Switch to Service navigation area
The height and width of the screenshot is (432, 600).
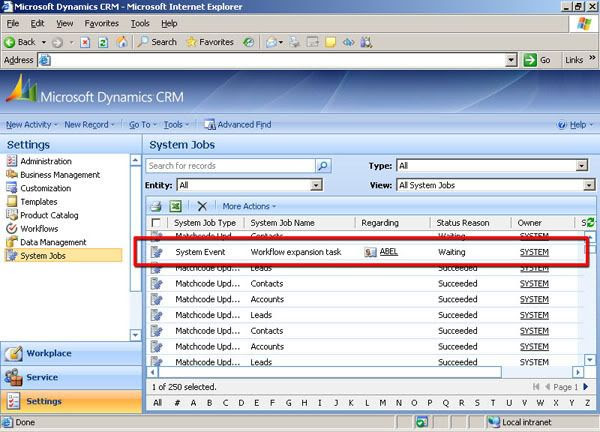click(71, 377)
